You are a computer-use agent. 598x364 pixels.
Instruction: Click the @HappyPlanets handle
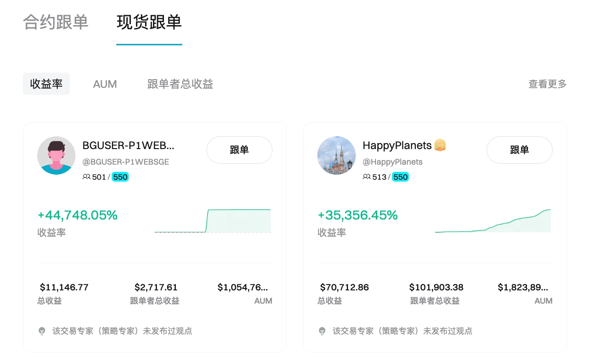[393, 162]
